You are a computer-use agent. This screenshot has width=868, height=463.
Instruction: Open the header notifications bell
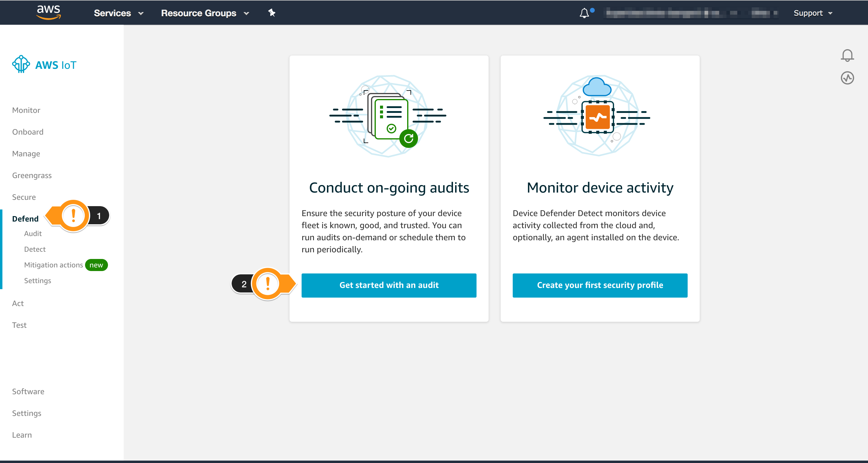584,13
